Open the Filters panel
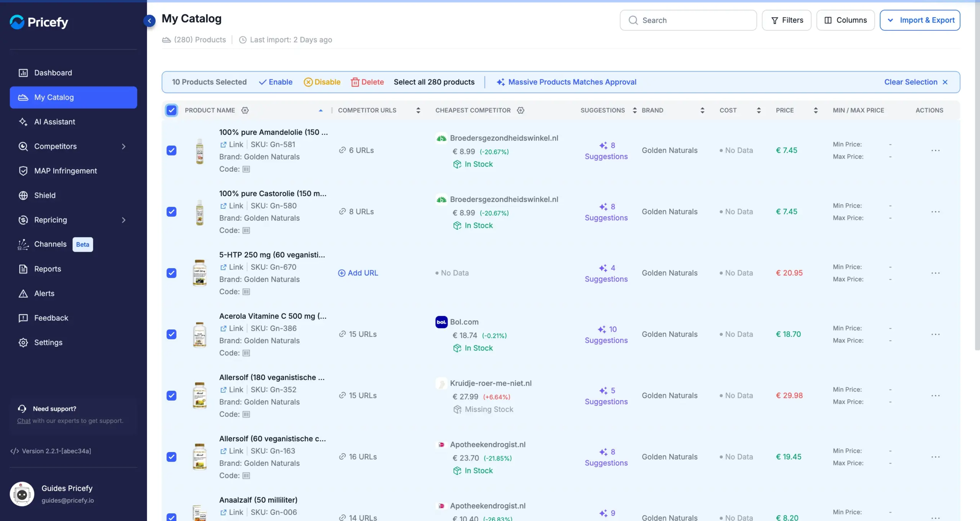The image size is (980, 521). pos(786,20)
